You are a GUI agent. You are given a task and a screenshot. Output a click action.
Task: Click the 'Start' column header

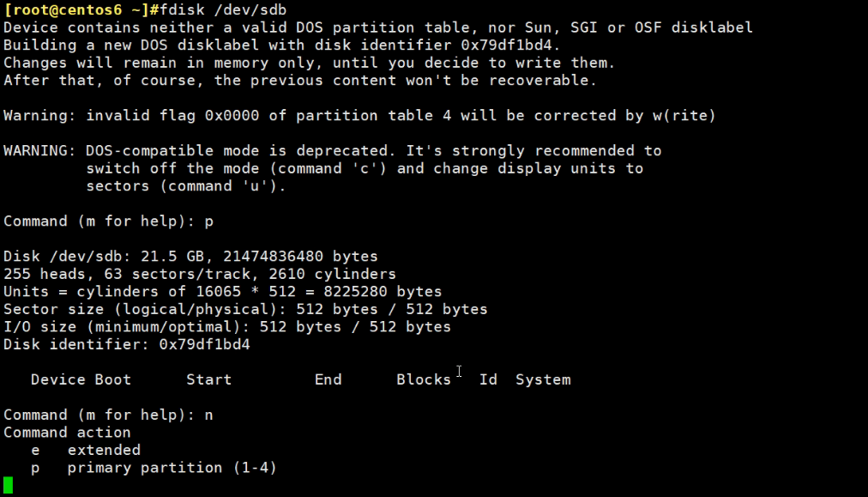pyautogui.click(x=208, y=379)
